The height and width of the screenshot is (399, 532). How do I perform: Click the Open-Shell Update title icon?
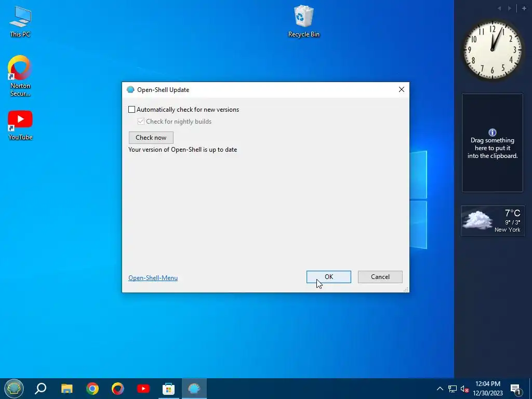click(130, 89)
